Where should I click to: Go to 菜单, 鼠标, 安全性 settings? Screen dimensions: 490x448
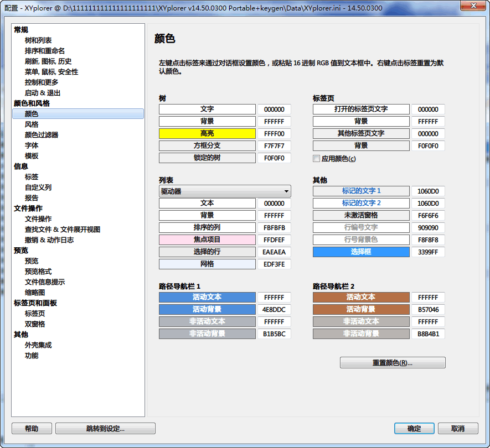(51, 72)
